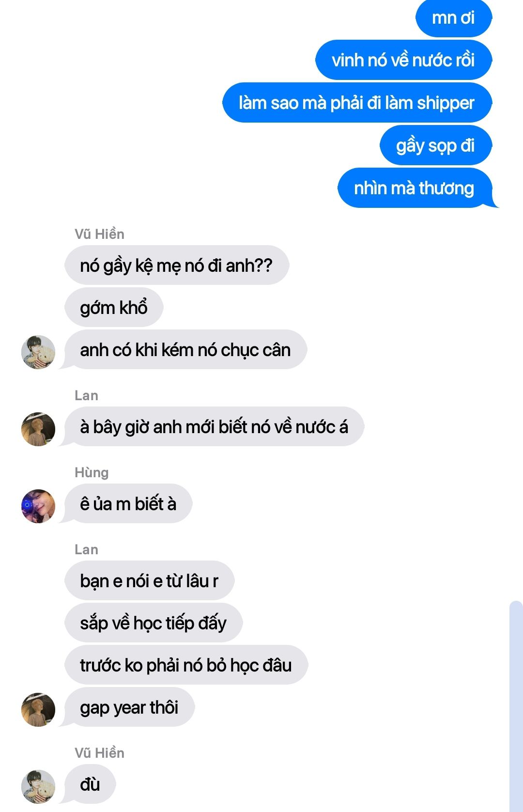Screen dimensions: 523x812
Task: Select the "ê ủa m biết à" bubble
Action: point(128,503)
